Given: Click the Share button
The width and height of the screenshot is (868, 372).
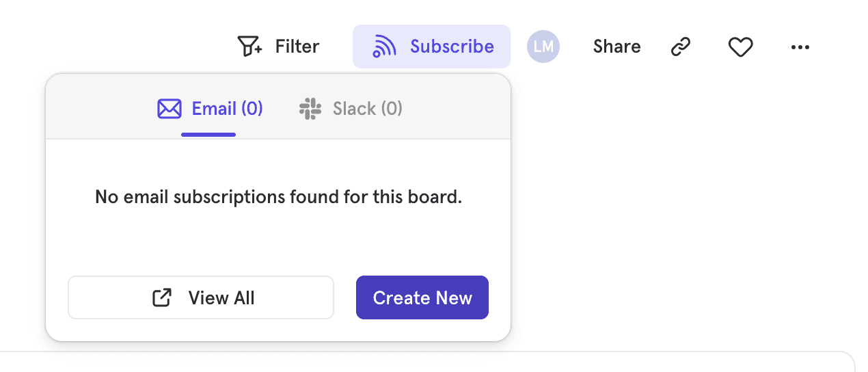Looking at the screenshot, I should [616, 46].
